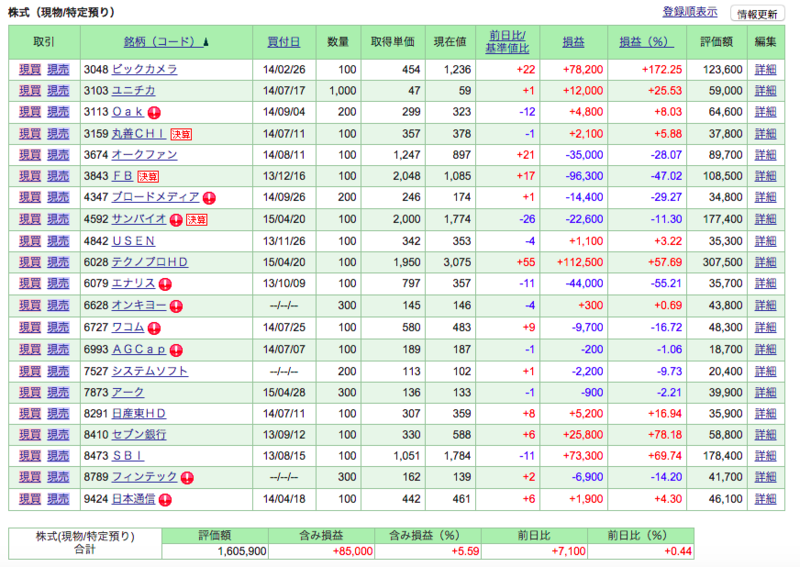Open the ユニチカ stock page
The width and height of the screenshot is (800, 567).
point(134,90)
